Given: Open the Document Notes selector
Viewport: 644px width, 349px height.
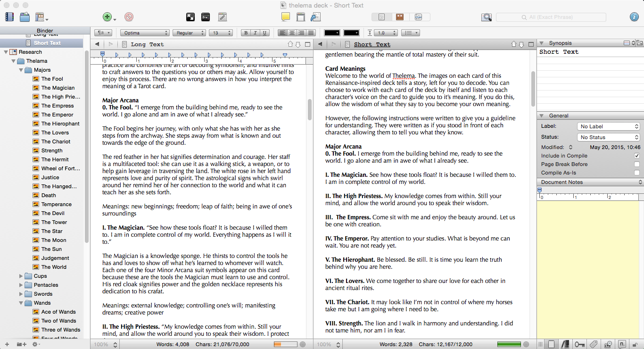Looking at the screenshot, I should tap(590, 182).
